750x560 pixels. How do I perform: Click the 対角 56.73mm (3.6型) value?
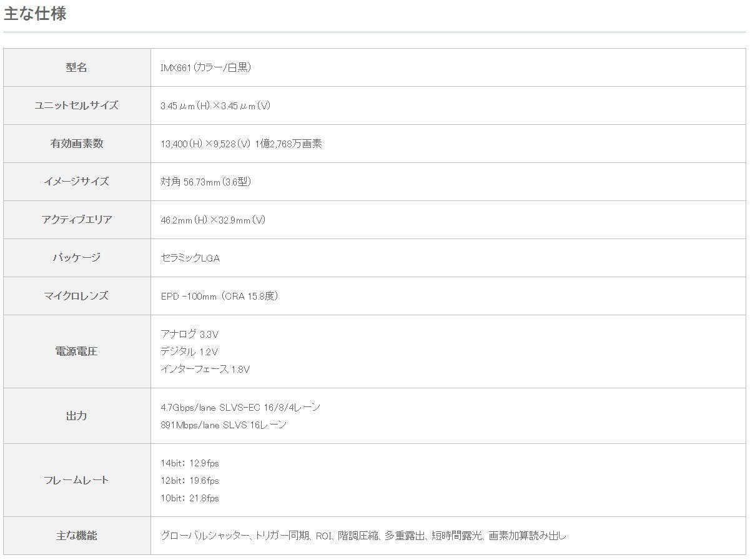[205, 182]
